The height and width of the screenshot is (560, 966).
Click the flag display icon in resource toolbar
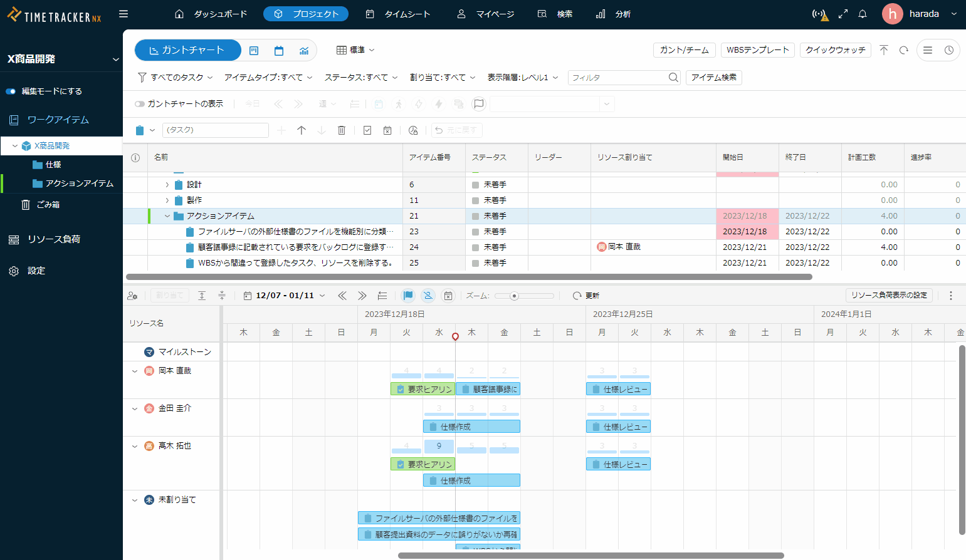(408, 296)
